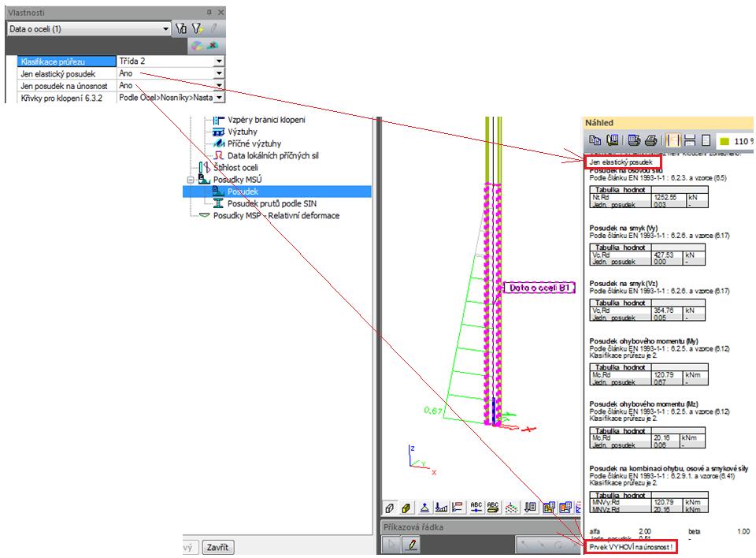756x558 pixels.
Task: Click the Posudek na smyk (Vy) heading
Action: click(624, 228)
